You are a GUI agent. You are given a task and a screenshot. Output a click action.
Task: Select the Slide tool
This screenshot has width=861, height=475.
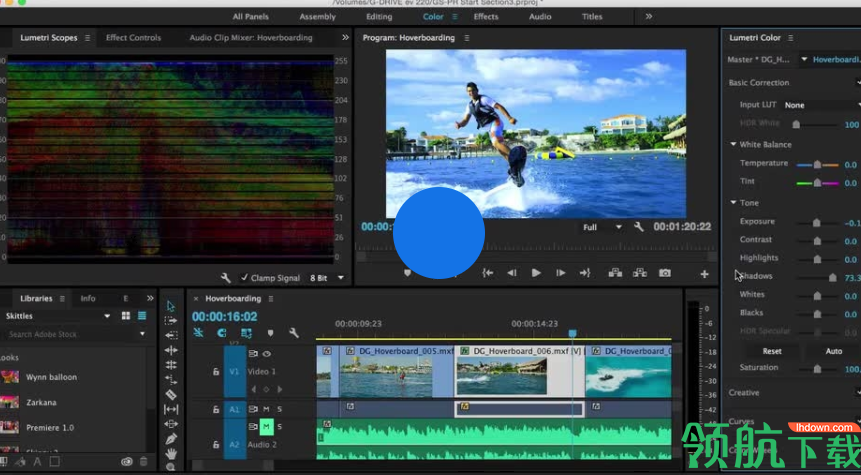coord(171,424)
